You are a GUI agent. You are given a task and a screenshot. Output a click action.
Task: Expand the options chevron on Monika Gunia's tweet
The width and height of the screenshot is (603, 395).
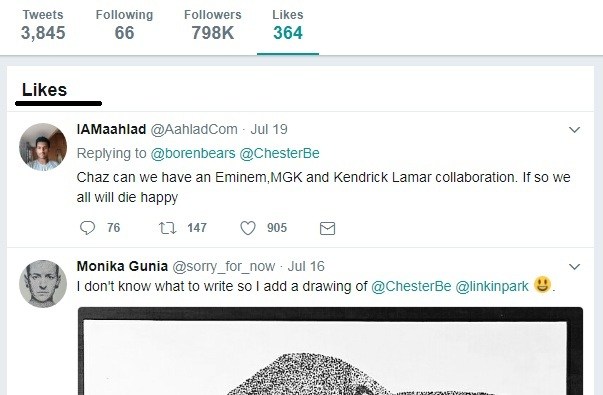click(574, 267)
